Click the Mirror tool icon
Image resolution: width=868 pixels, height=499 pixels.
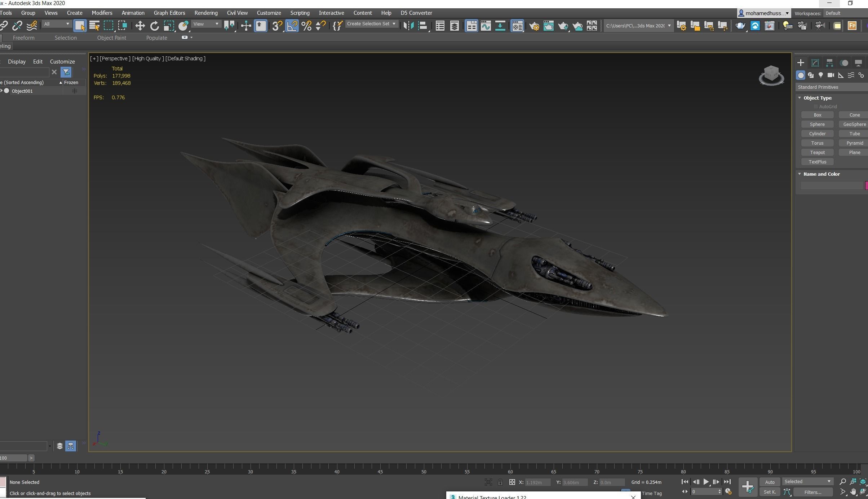(408, 26)
